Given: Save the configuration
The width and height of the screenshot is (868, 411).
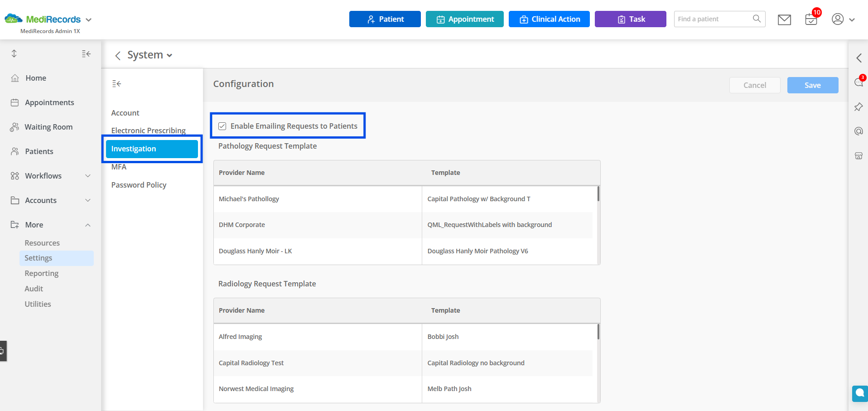Looking at the screenshot, I should 813,85.
